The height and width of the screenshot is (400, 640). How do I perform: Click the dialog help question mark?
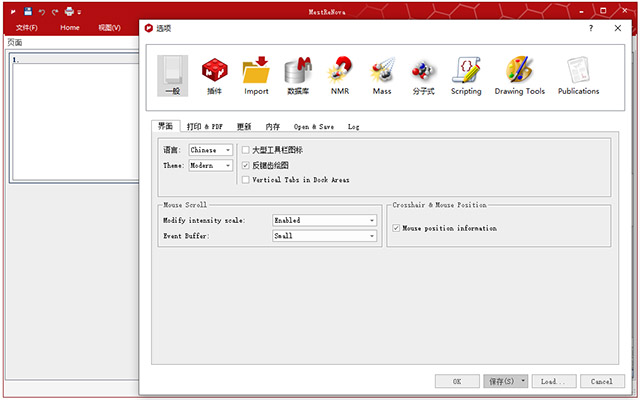click(x=591, y=28)
